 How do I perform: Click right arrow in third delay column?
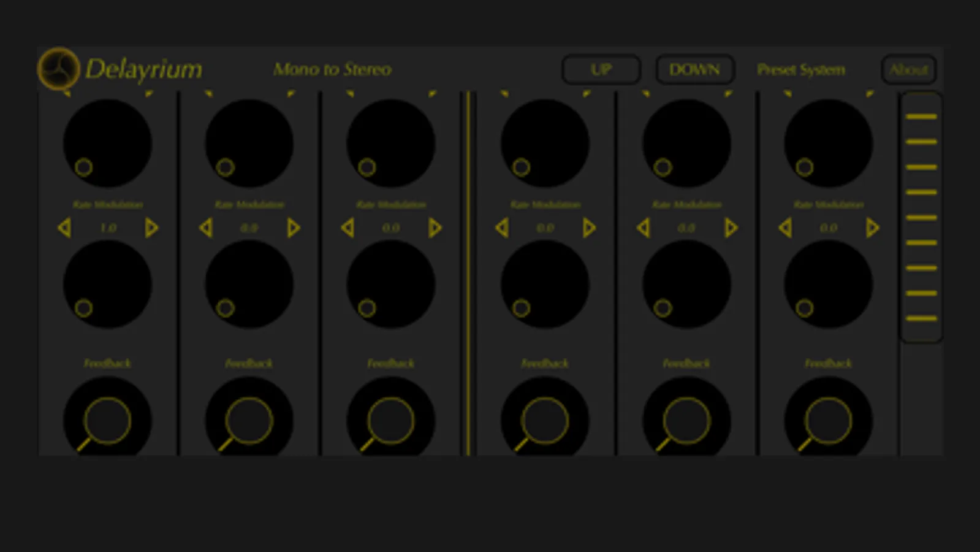435,228
